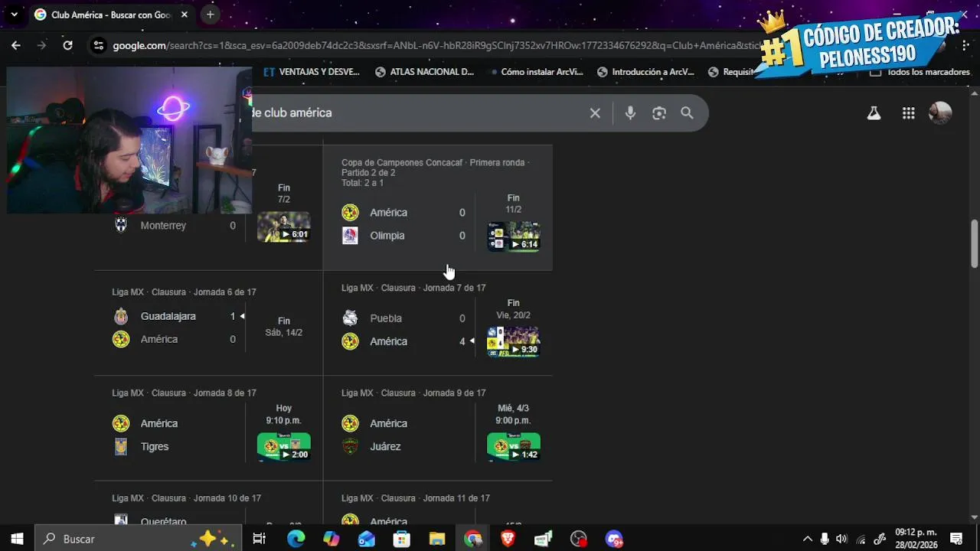Open the Windows Start menu
Image resolution: width=980 pixels, height=551 pixels.
[17, 539]
